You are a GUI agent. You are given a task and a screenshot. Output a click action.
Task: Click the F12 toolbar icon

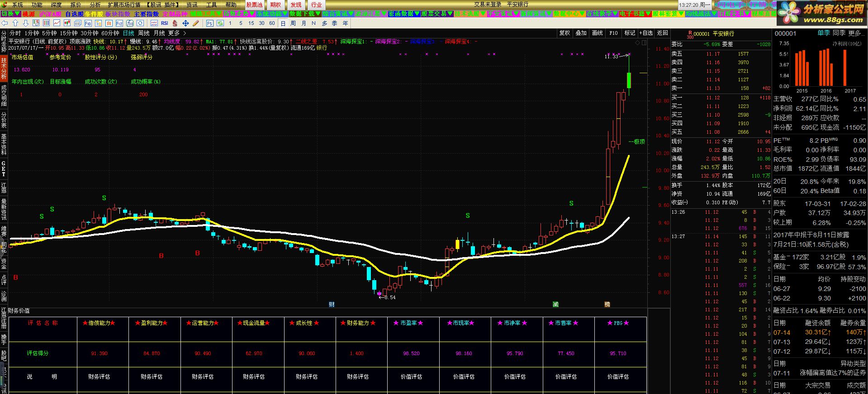[119, 23]
